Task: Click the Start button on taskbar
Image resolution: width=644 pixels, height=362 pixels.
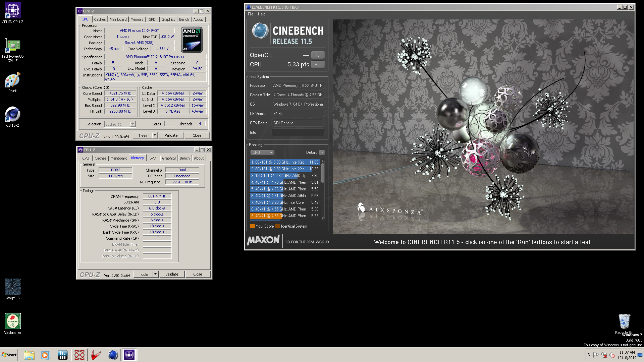Action: click(9, 355)
